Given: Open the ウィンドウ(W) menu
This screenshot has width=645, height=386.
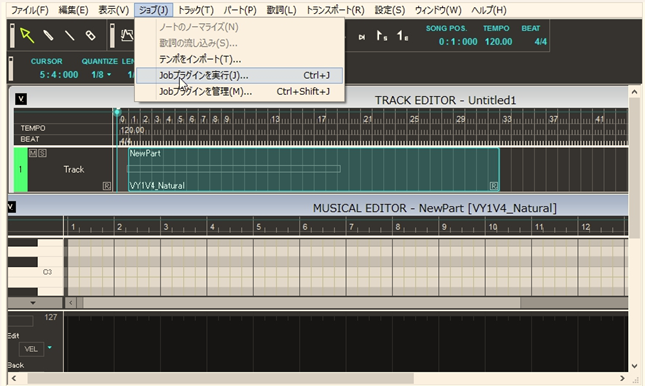Looking at the screenshot, I should click(438, 10).
